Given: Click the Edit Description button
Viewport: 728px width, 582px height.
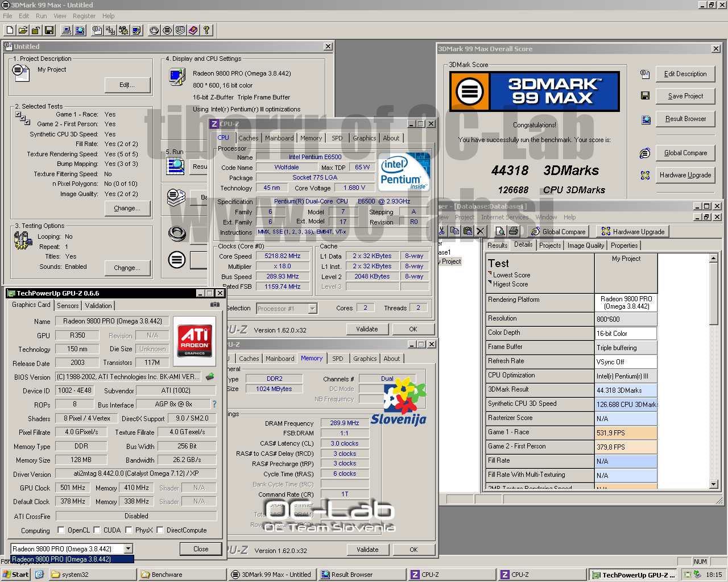Looking at the screenshot, I should (685, 74).
